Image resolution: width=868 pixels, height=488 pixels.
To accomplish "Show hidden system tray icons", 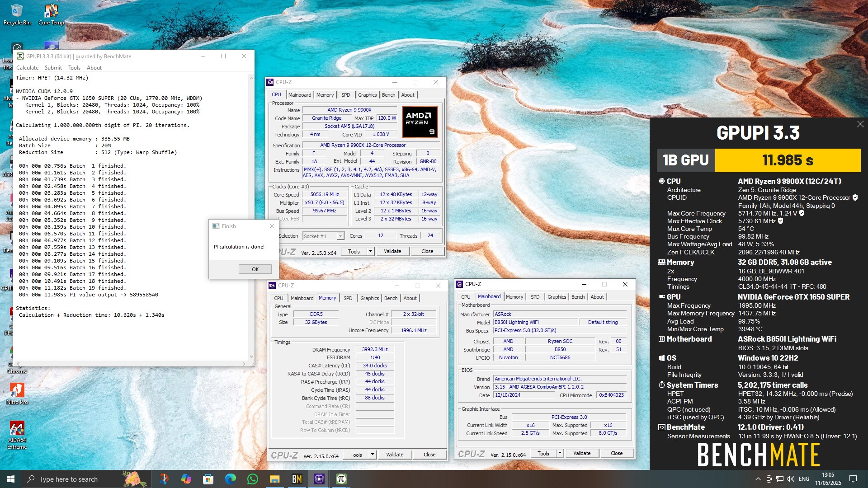I will [758, 479].
